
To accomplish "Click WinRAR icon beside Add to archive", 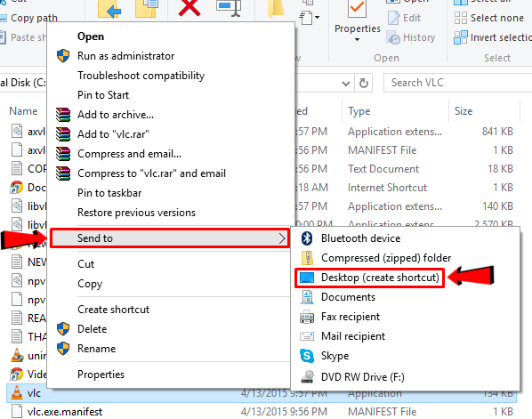I will (63, 115).
